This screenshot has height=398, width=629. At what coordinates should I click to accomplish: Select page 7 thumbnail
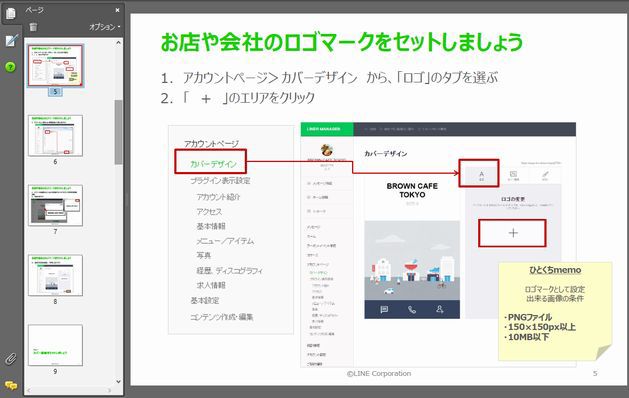click(55, 205)
